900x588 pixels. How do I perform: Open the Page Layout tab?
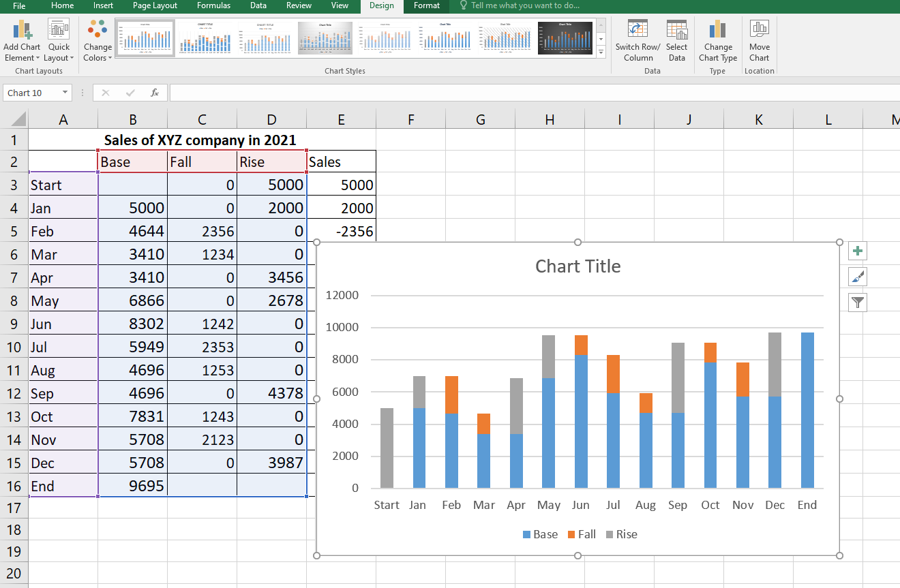point(155,5)
